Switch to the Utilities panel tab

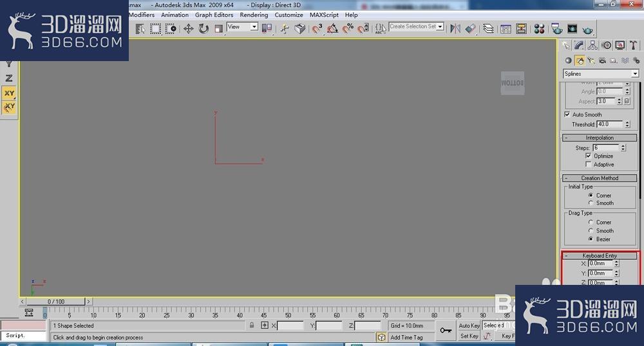point(633,45)
